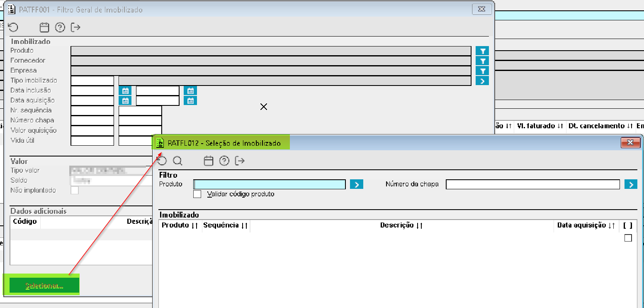644x308 pixels.
Task: Click first Data inclusão date field
Action: click(92, 90)
